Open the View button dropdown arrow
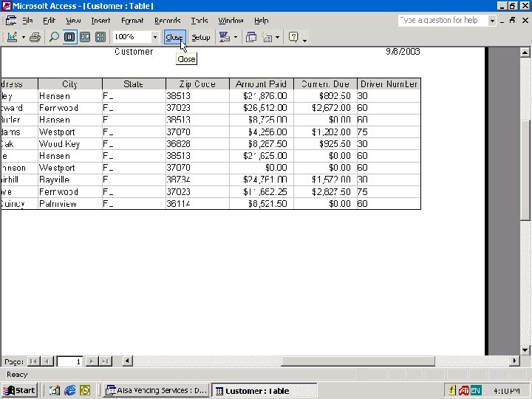Viewport: 532px width, 399px height. [x=24, y=37]
